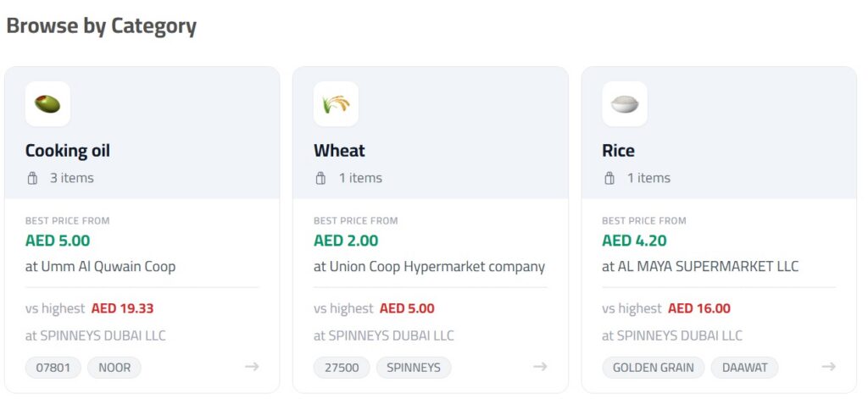
Task: Select the SPINNEYS brand tag
Action: (x=414, y=368)
